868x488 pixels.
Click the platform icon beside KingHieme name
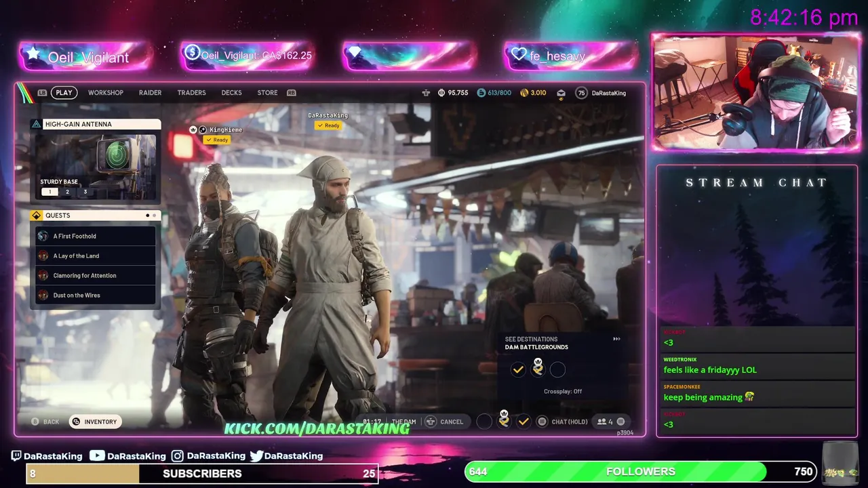[x=202, y=129]
